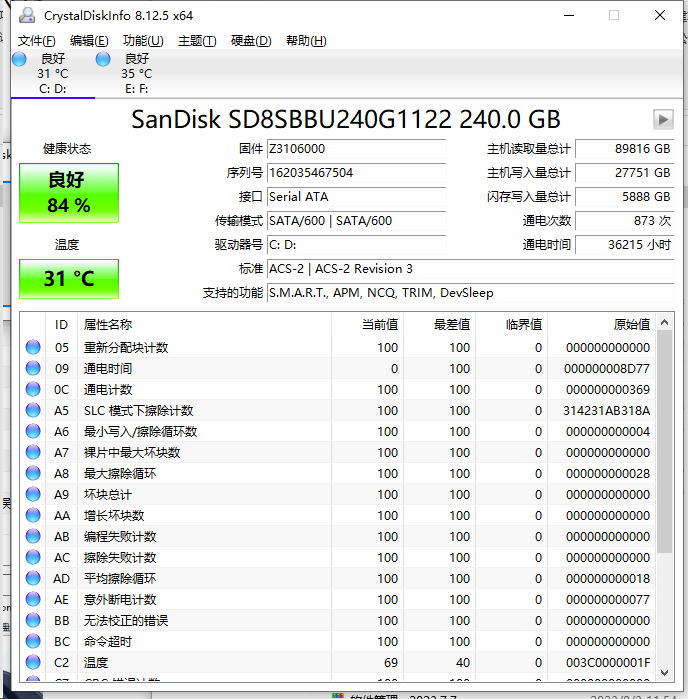This screenshot has height=699, width=688.
Task: Click the status circle icon of row AD
Action: pyautogui.click(x=33, y=578)
